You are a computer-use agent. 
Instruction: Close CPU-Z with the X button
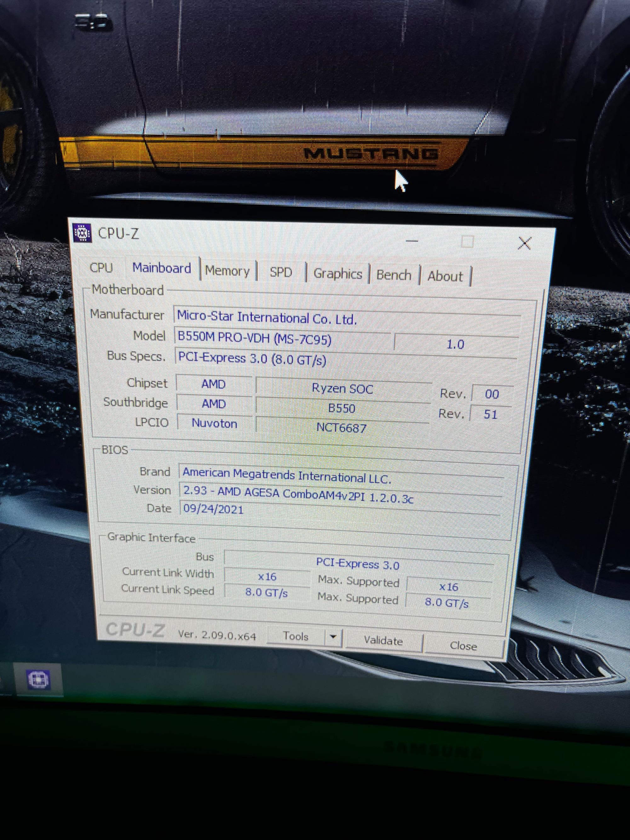(524, 243)
